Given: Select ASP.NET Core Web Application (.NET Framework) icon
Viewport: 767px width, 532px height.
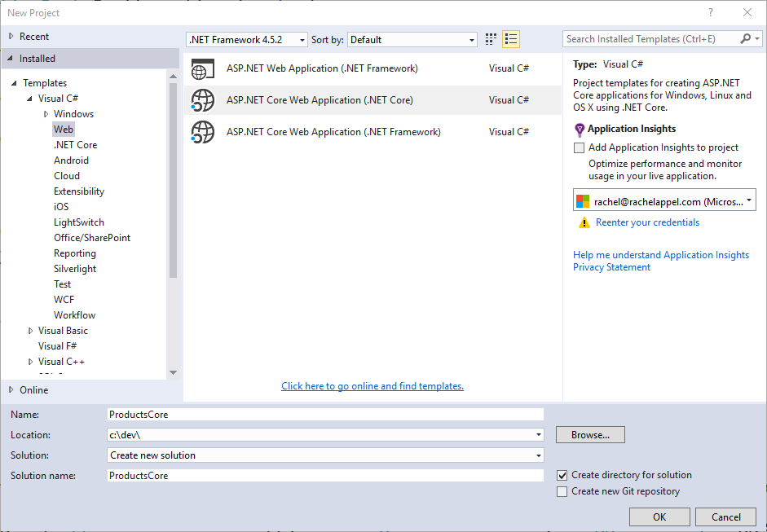Looking at the screenshot, I should point(202,132).
